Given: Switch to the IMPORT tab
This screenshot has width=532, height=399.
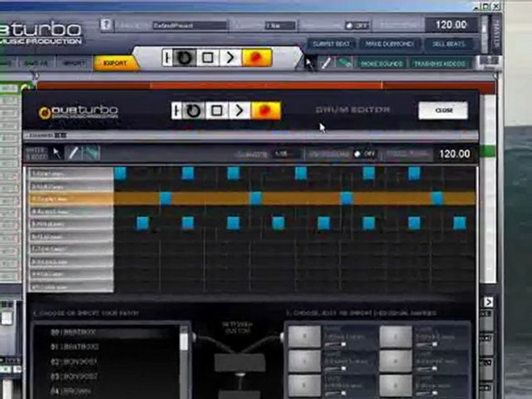Looking at the screenshot, I should 74,63.
